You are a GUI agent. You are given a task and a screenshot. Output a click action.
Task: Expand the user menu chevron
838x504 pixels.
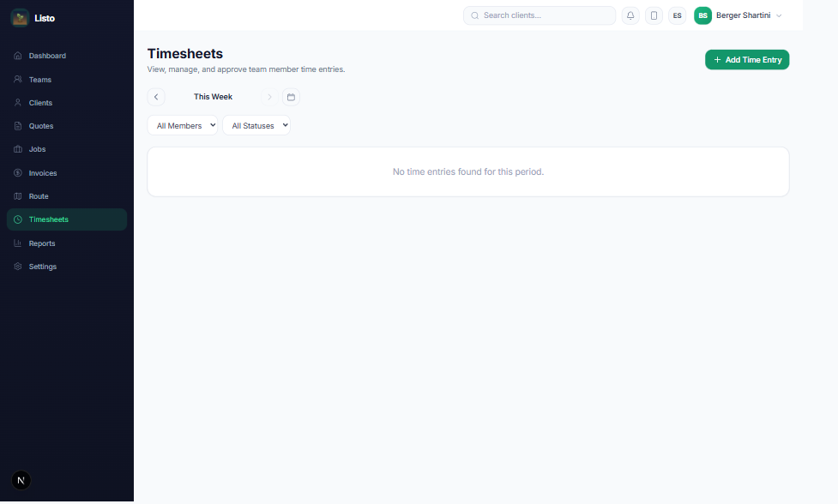point(779,15)
